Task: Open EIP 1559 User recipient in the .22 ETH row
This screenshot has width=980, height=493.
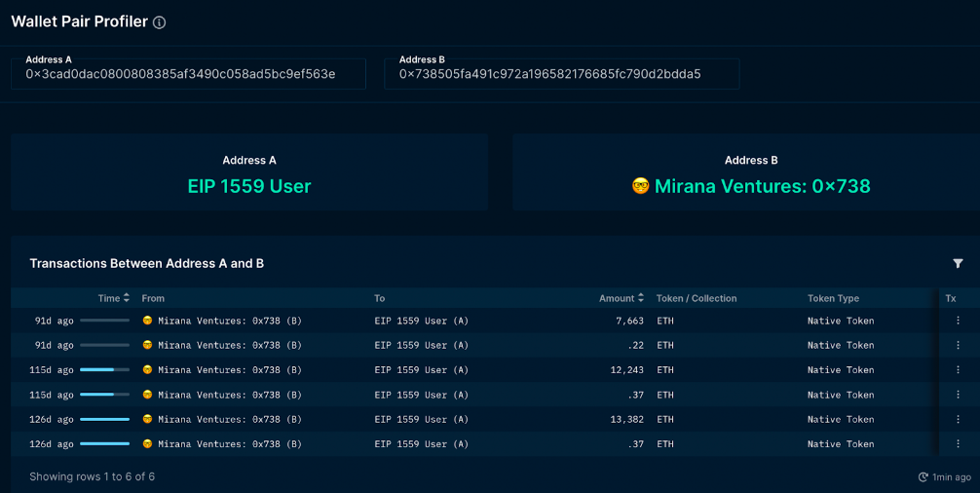Action: (x=421, y=345)
